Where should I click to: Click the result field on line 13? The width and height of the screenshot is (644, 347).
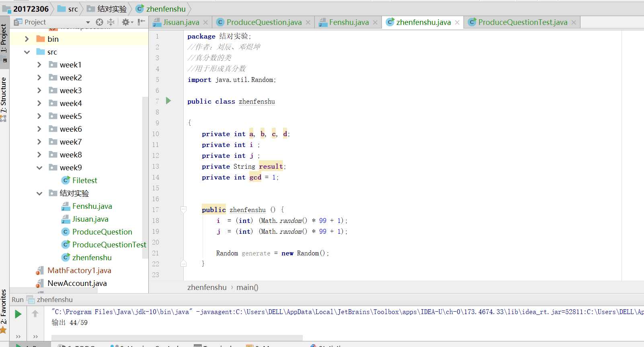pos(271,166)
